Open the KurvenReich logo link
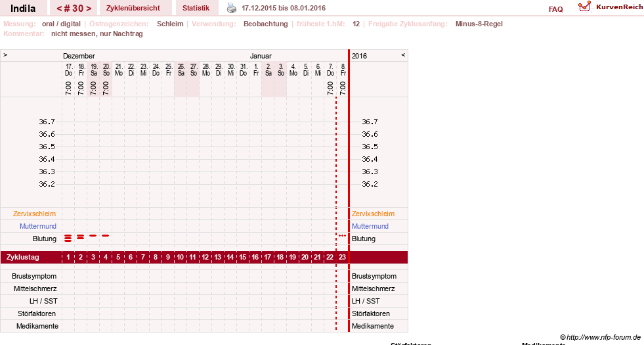Image resolution: width=644 pixels, height=345 pixels. (x=611, y=7)
